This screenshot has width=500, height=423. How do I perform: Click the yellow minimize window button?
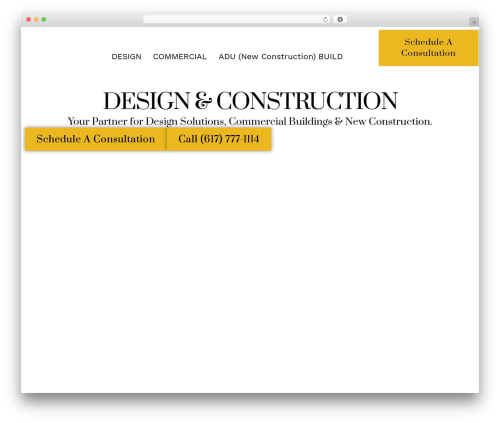[x=36, y=19]
